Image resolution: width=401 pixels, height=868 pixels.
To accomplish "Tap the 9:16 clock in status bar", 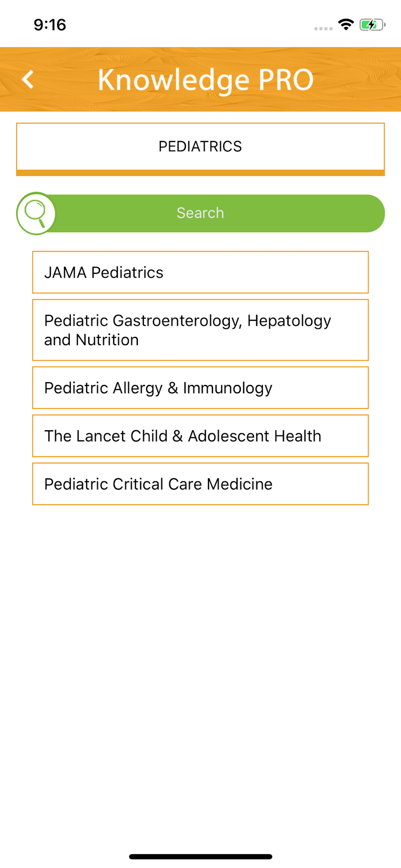I will [x=50, y=25].
